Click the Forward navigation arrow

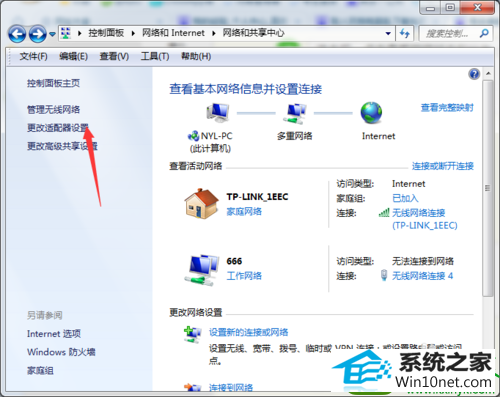point(37,33)
